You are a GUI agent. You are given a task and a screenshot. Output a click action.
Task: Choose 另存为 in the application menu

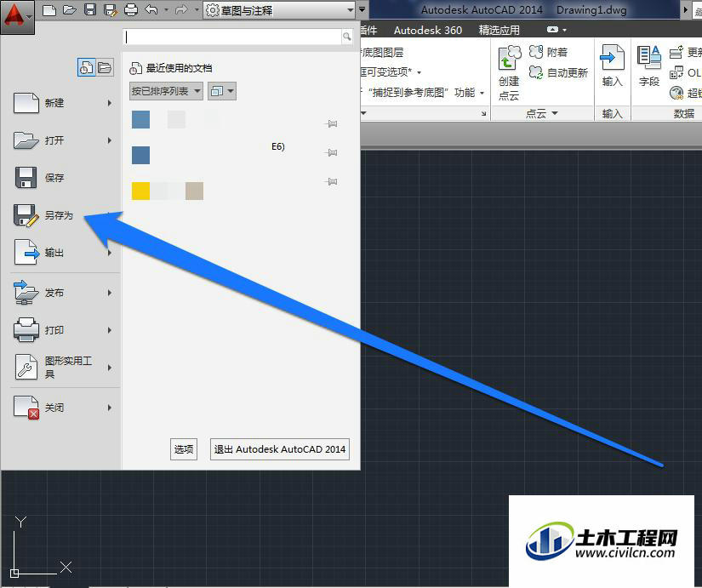coord(63,215)
